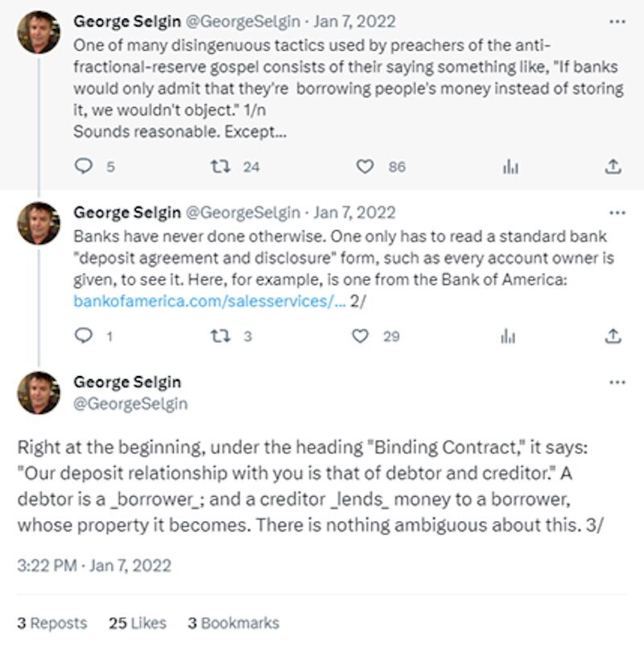This screenshot has height=649, width=644.
Task: Open more options menu on first tweet
Action: click(617, 22)
